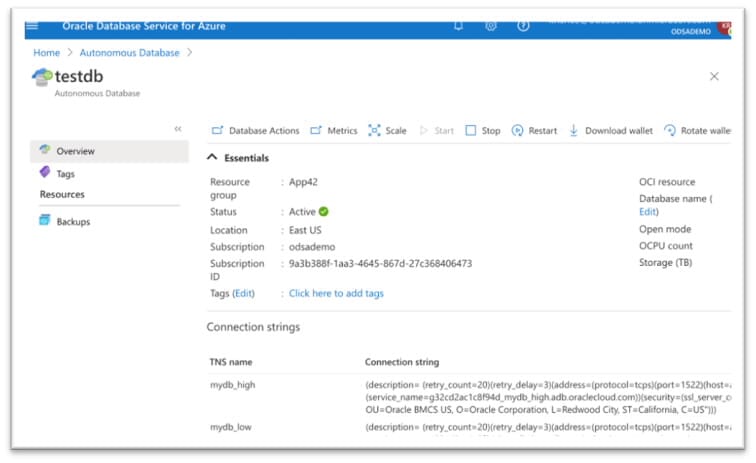Viewport: 756px width, 463px height.
Task: Open Backups under Resources
Action: 72,221
